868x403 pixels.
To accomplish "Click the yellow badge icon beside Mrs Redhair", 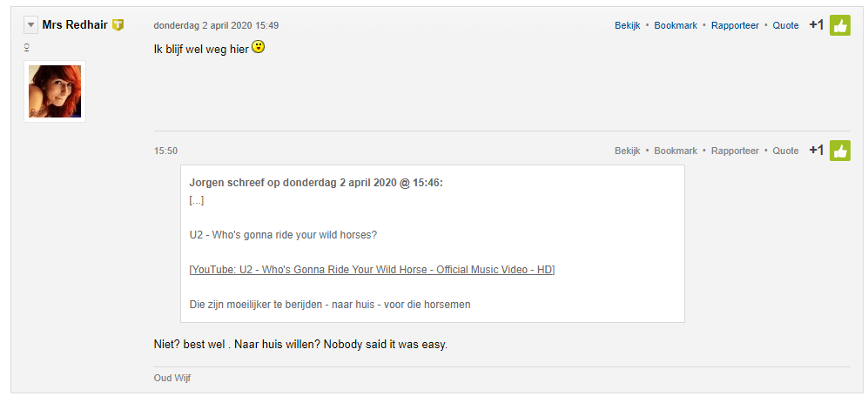I will 118,25.
